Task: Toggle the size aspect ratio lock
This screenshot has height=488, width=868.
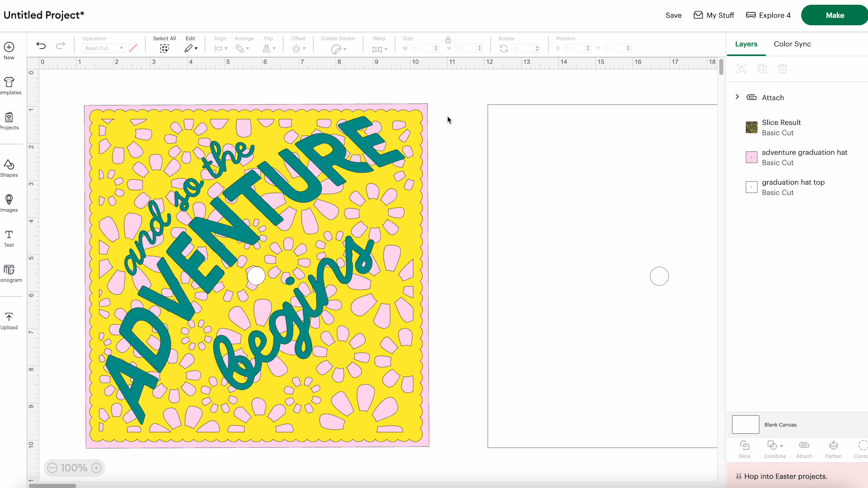Action: tap(448, 40)
